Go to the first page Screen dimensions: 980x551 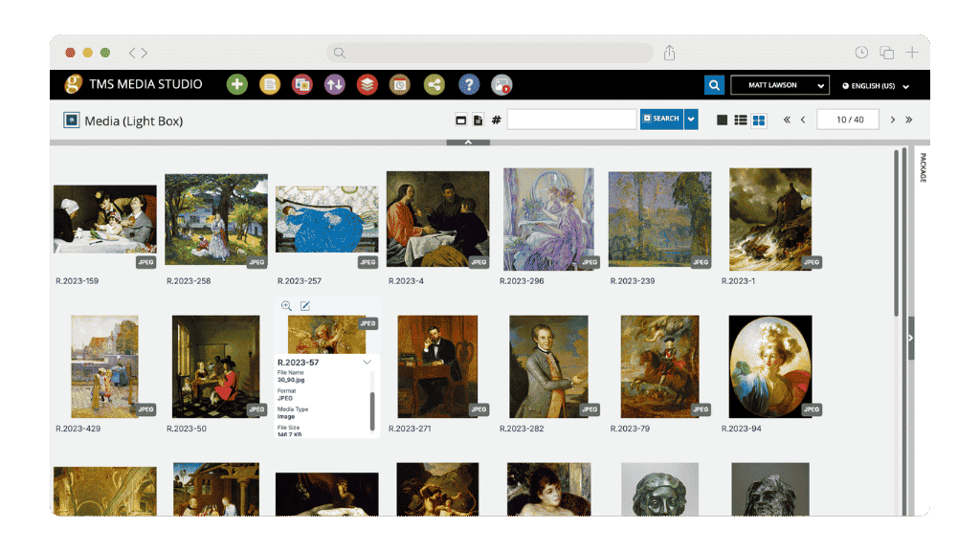point(787,120)
